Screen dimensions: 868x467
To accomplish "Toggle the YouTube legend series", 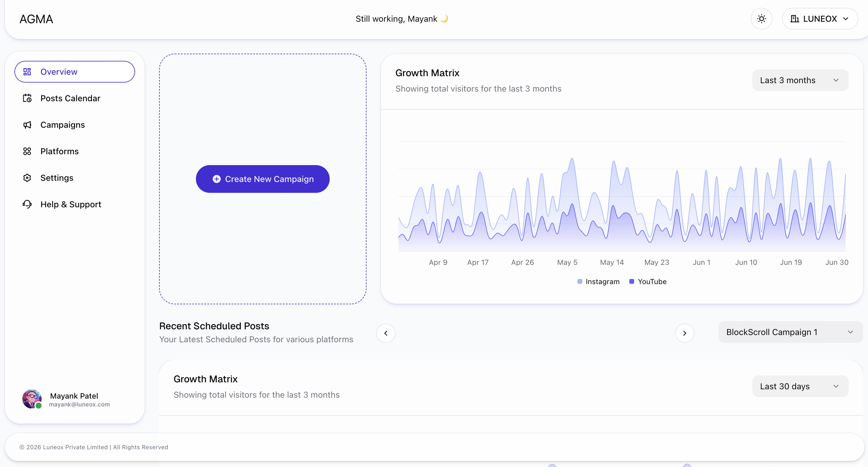I will tap(648, 282).
